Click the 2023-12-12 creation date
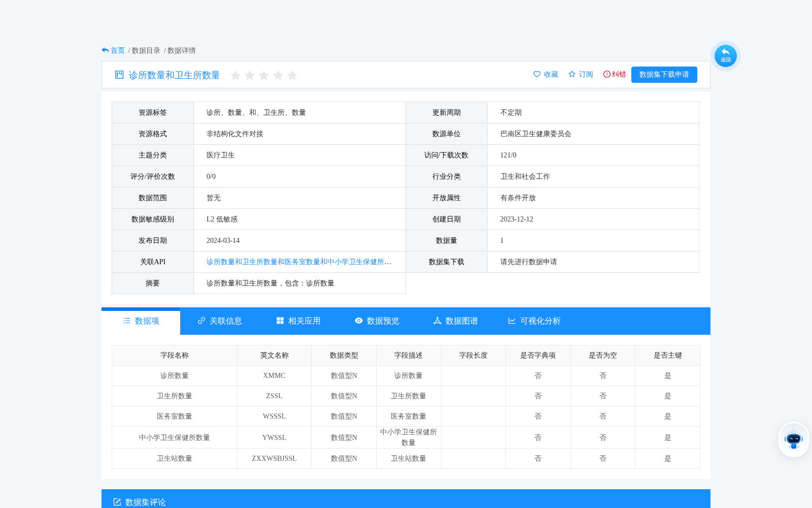The width and height of the screenshot is (812, 508). [517, 219]
